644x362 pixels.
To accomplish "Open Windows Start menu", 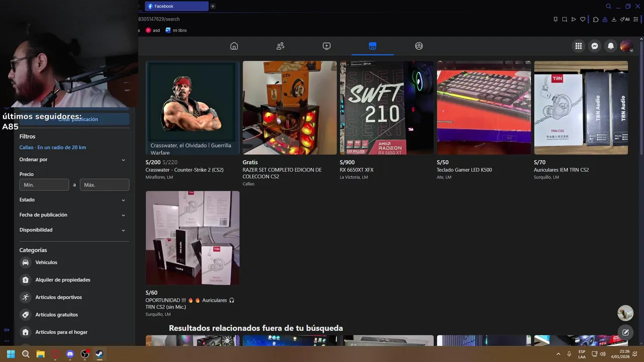I will pyautogui.click(x=11, y=354).
